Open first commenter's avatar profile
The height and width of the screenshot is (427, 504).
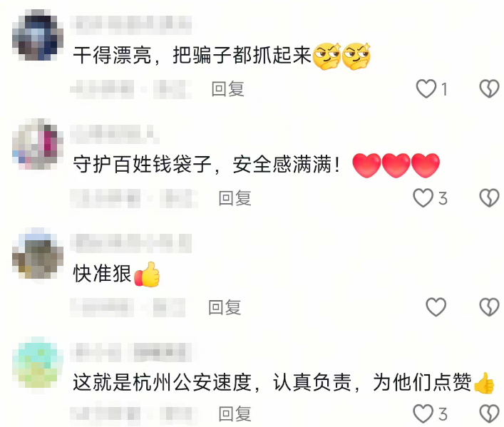38,35
